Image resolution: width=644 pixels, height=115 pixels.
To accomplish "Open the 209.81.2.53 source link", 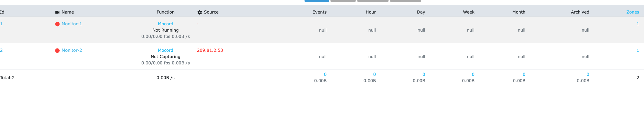I will [210, 50].
